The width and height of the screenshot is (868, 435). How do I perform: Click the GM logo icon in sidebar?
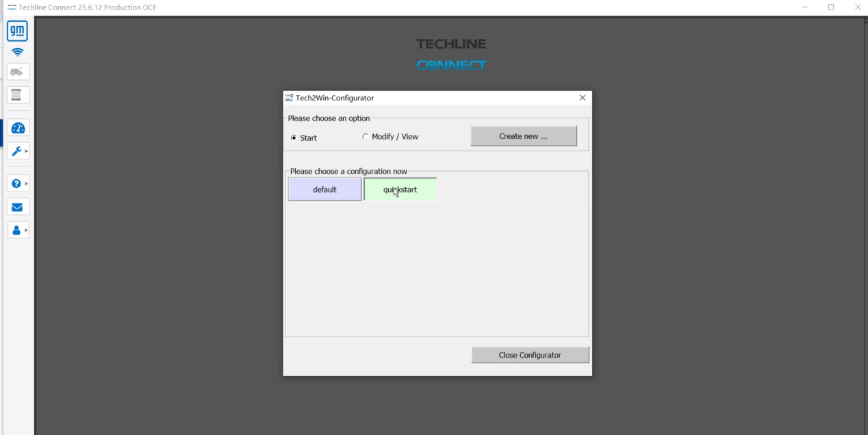coord(17,31)
